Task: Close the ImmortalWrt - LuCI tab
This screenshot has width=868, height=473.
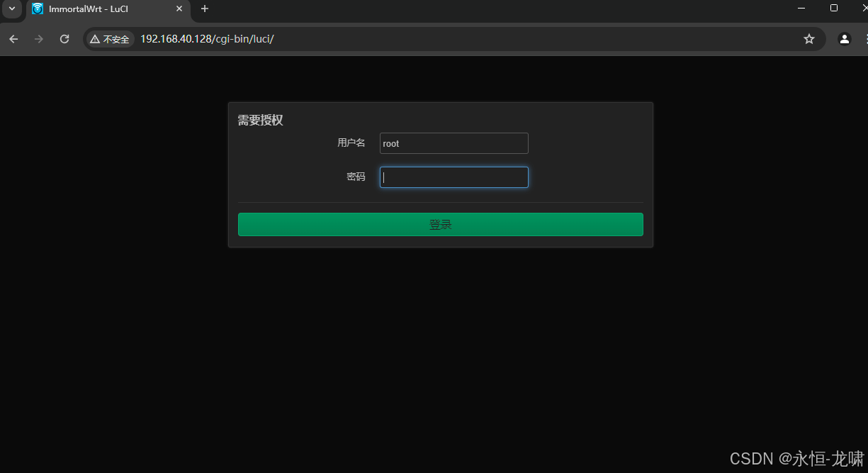Action: tap(179, 9)
